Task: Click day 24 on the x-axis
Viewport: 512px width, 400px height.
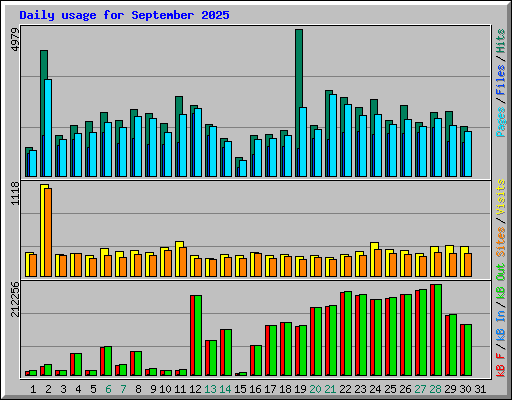Action: [375, 389]
